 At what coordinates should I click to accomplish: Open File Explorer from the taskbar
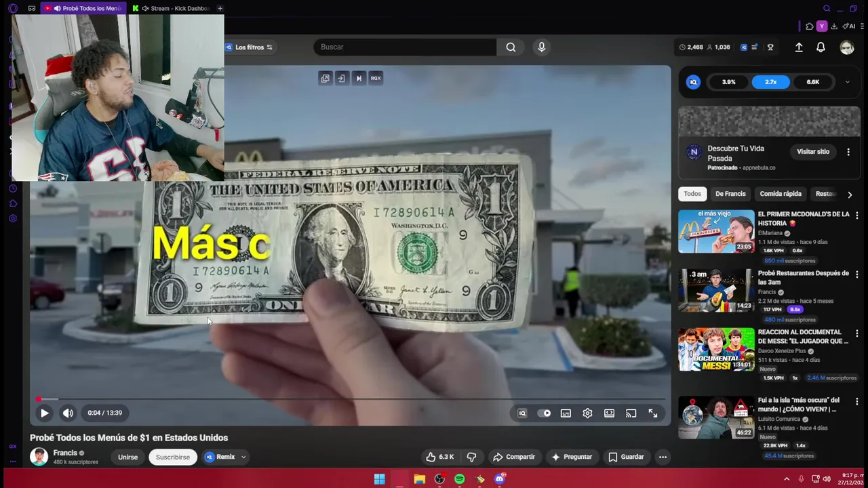(420, 479)
